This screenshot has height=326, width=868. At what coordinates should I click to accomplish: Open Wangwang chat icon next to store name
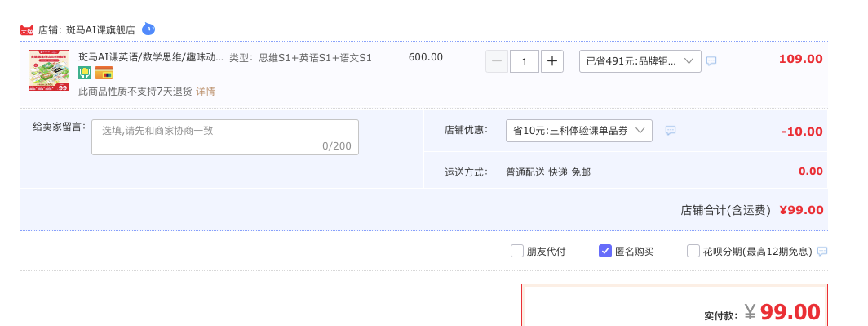(x=148, y=29)
